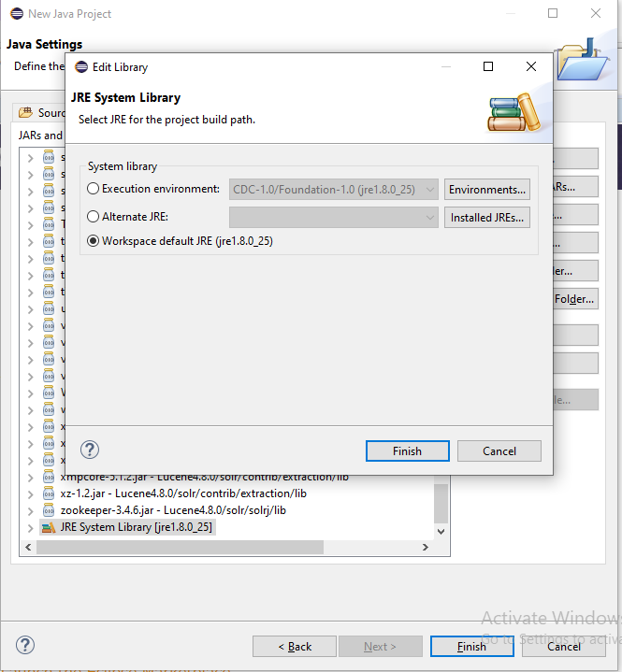Viewport: 622px width, 672px height.
Task: Click the scroll down arrow of library list
Action: (x=441, y=530)
